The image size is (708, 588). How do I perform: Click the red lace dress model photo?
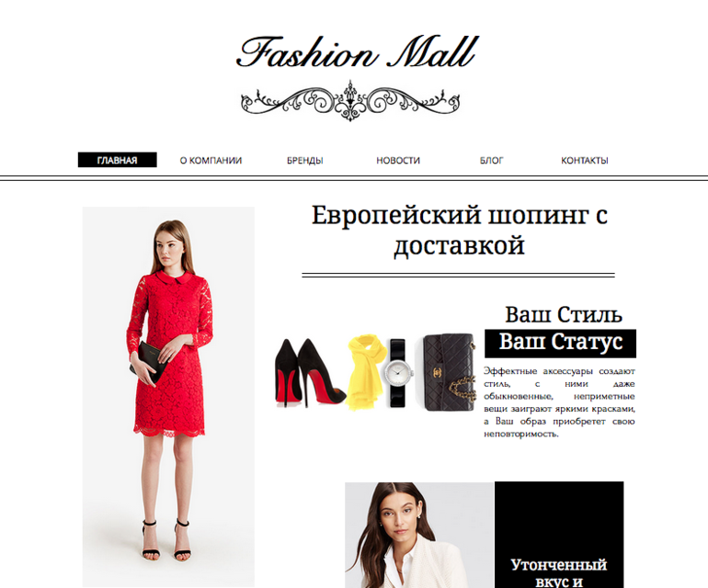click(168, 397)
